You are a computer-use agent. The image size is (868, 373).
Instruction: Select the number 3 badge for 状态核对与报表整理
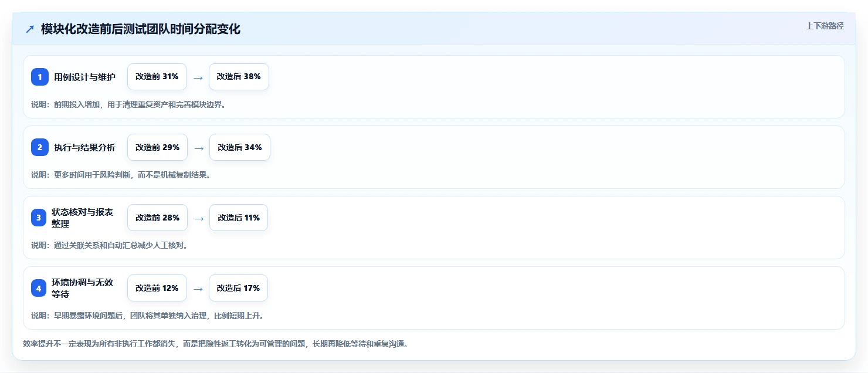(x=40, y=218)
